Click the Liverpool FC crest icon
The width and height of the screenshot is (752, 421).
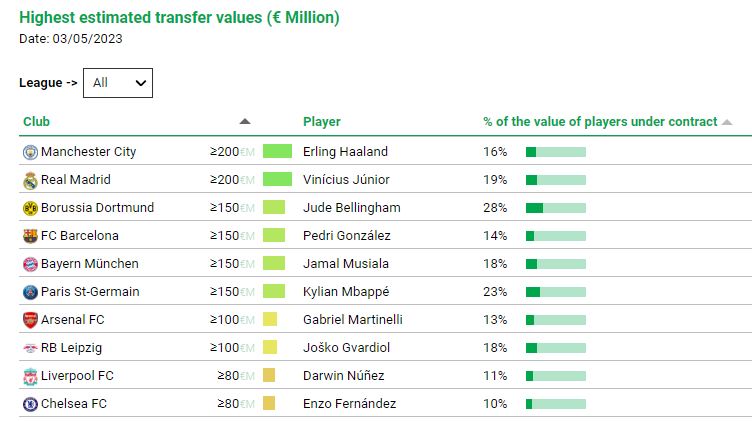click(x=30, y=376)
